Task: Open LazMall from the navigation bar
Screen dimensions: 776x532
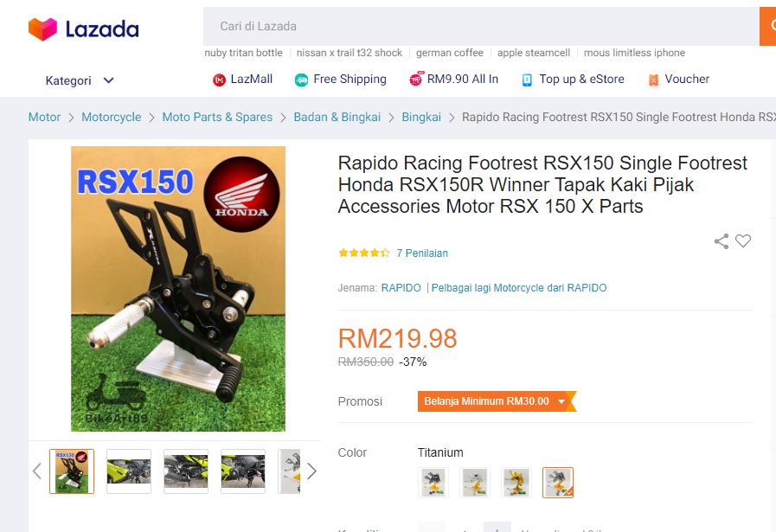Action: (242, 80)
